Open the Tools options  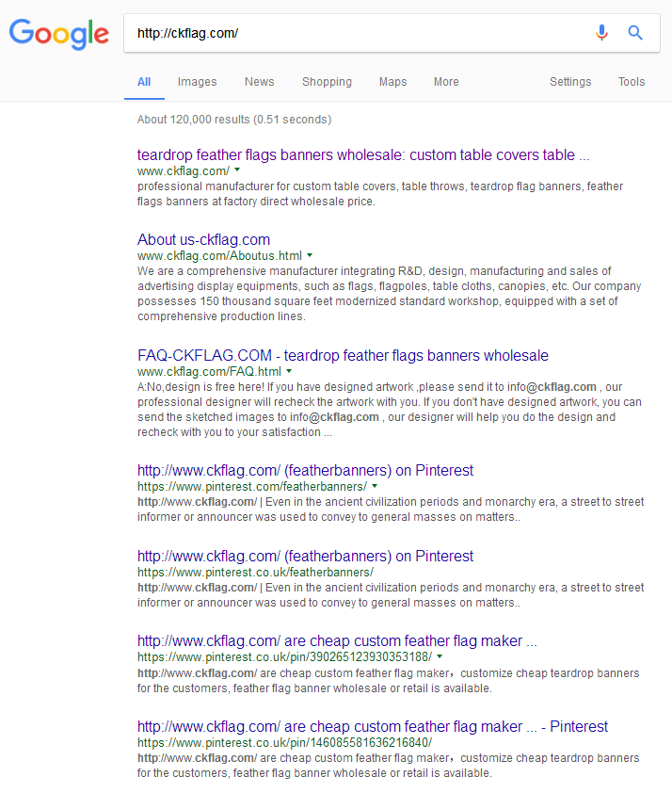(632, 82)
